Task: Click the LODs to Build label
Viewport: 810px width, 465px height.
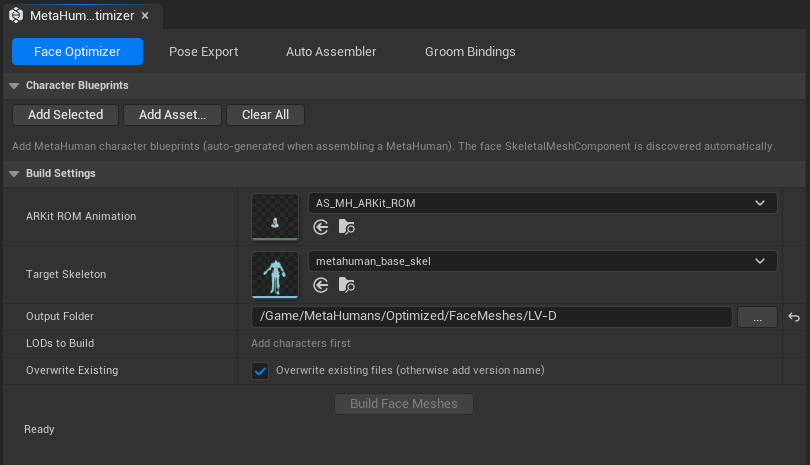Action: 60,343
